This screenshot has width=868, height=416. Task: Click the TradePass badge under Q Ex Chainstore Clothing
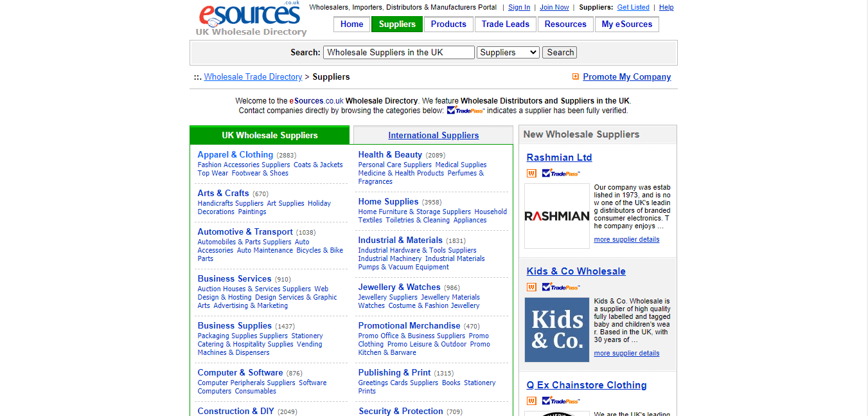click(x=561, y=401)
